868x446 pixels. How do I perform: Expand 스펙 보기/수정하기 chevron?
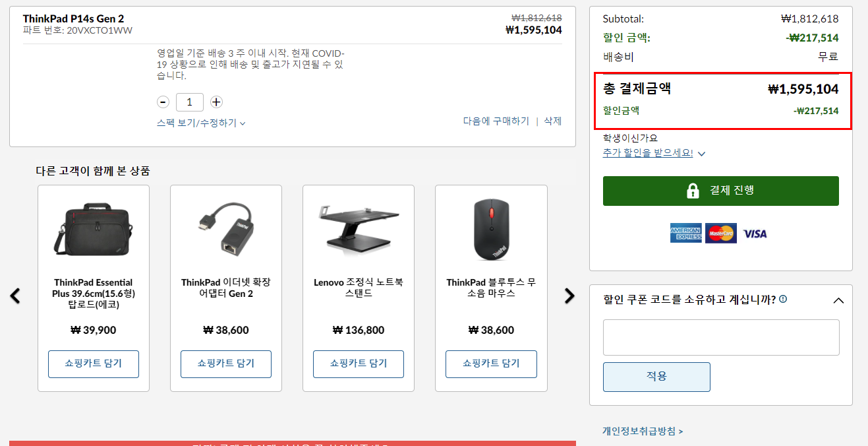click(x=243, y=123)
